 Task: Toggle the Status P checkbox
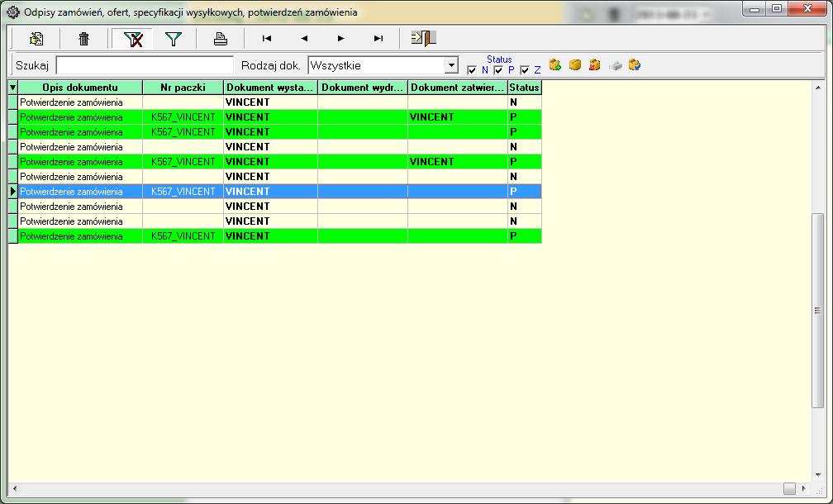tap(498, 70)
